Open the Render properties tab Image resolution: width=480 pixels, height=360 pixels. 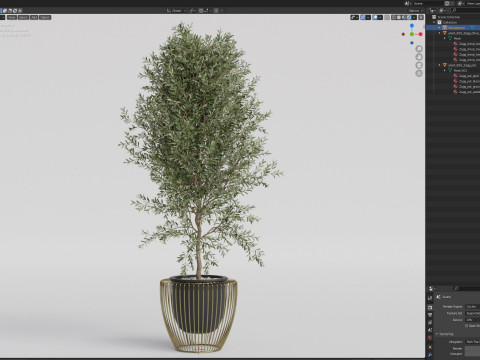click(x=430, y=307)
